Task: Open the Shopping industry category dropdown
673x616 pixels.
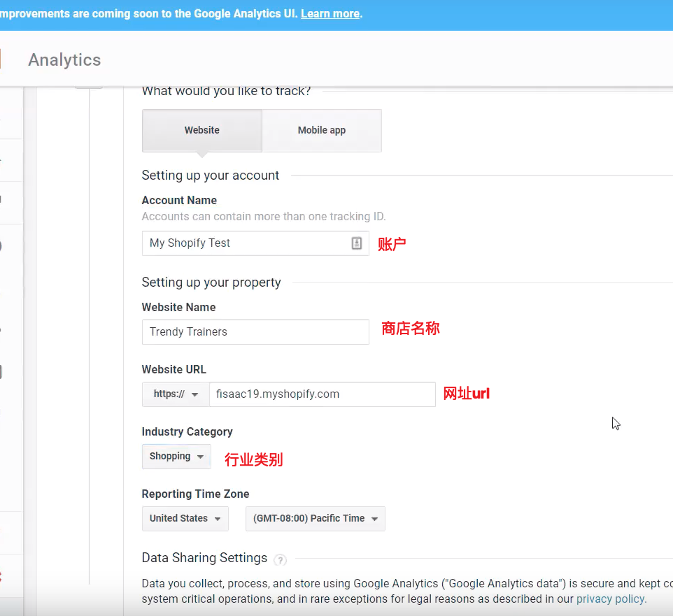Action: (176, 457)
